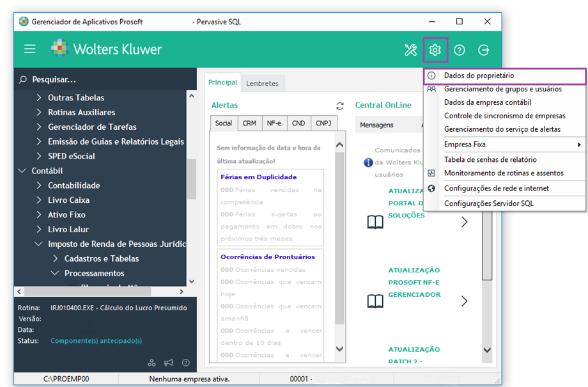Choose Dados da empresa contábil
This screenshot has width=588, height=387.
tap(505, 102)
